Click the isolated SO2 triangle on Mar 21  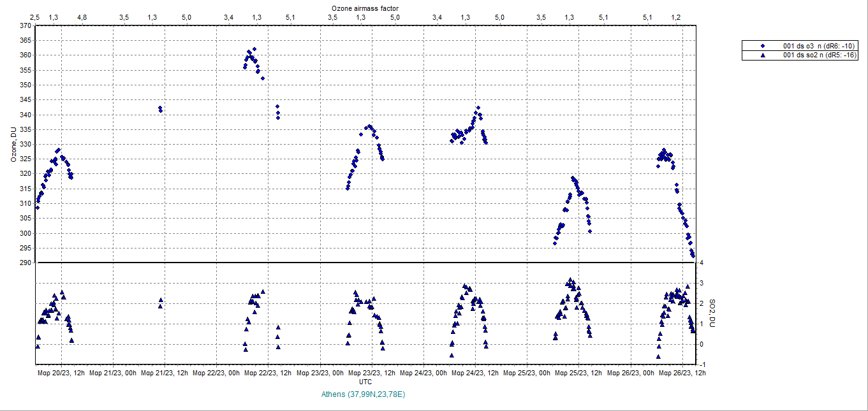coord(161,300)
